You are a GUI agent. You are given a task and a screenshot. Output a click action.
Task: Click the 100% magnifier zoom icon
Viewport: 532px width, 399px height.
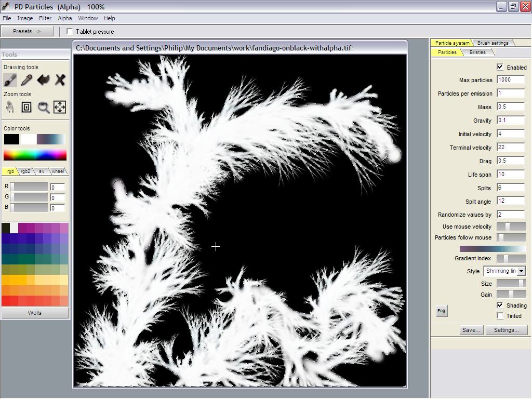pos(43,107)
